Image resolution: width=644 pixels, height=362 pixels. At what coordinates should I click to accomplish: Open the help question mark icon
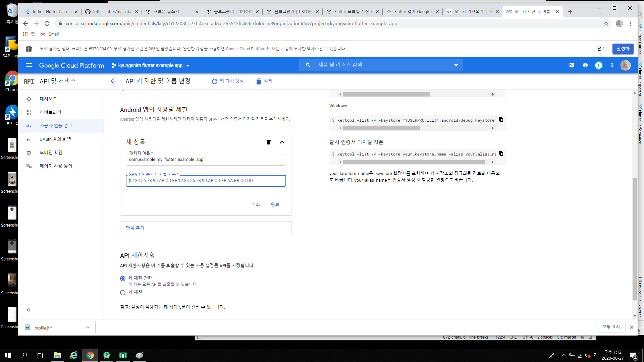585,65
